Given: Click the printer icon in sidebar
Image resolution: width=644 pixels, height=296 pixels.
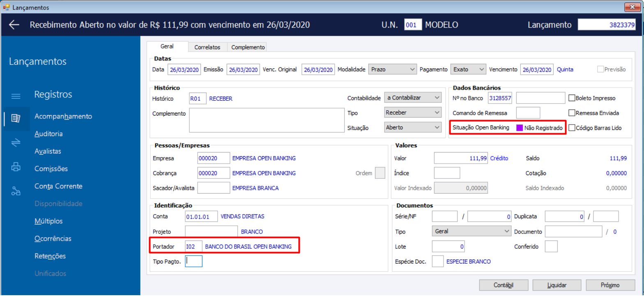Looking at the screenshot, I should point(16,167).
